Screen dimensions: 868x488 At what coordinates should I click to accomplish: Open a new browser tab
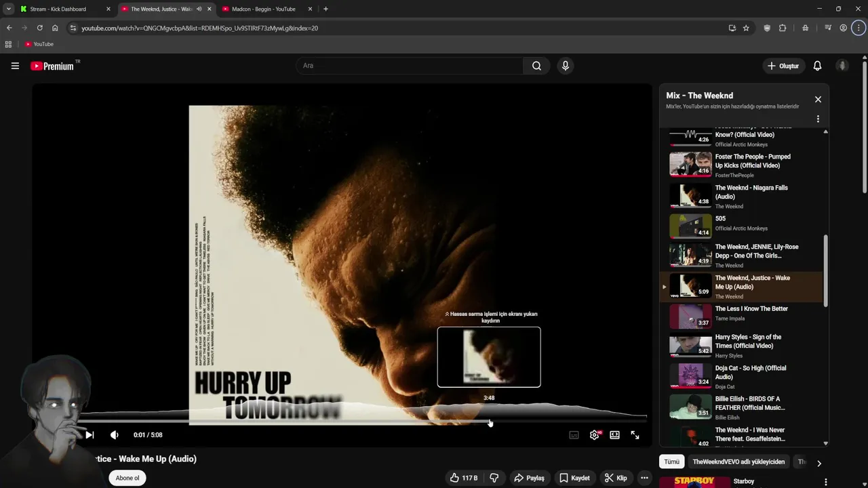(325, 9)
